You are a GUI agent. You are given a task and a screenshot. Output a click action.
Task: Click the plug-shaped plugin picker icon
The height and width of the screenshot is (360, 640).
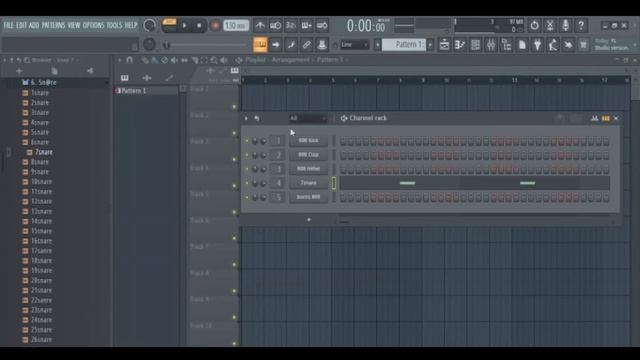[538, 45]
